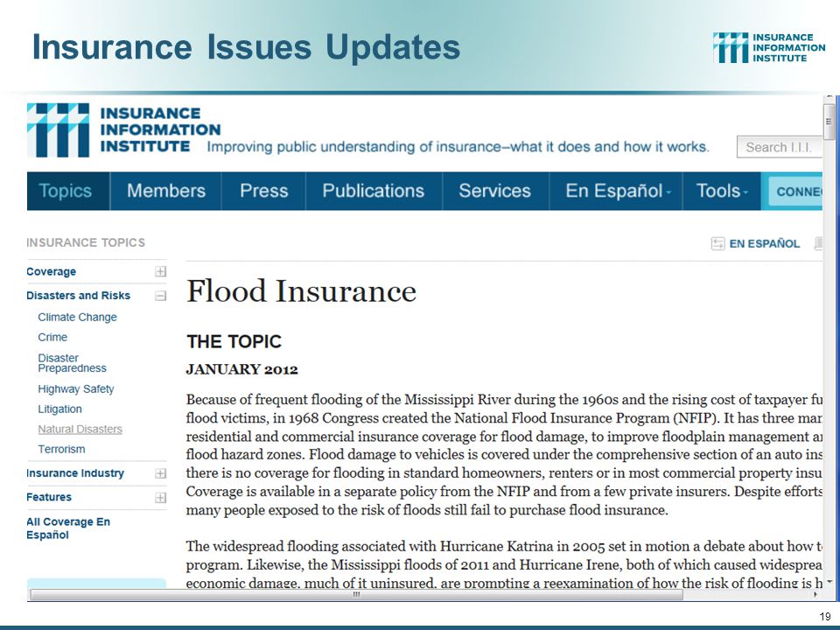This screenshot has height=630, width=840.
Task: Expand the Coverage topic section
Action: pos(160,271)
